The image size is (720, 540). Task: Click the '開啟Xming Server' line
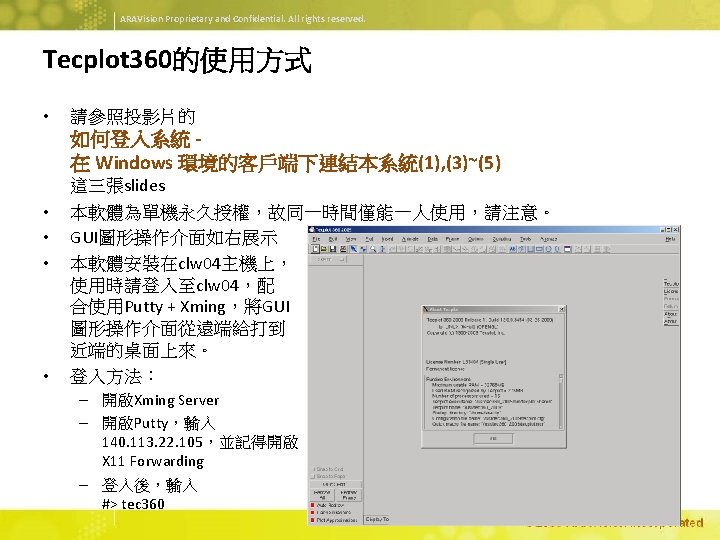pos(160,400)
